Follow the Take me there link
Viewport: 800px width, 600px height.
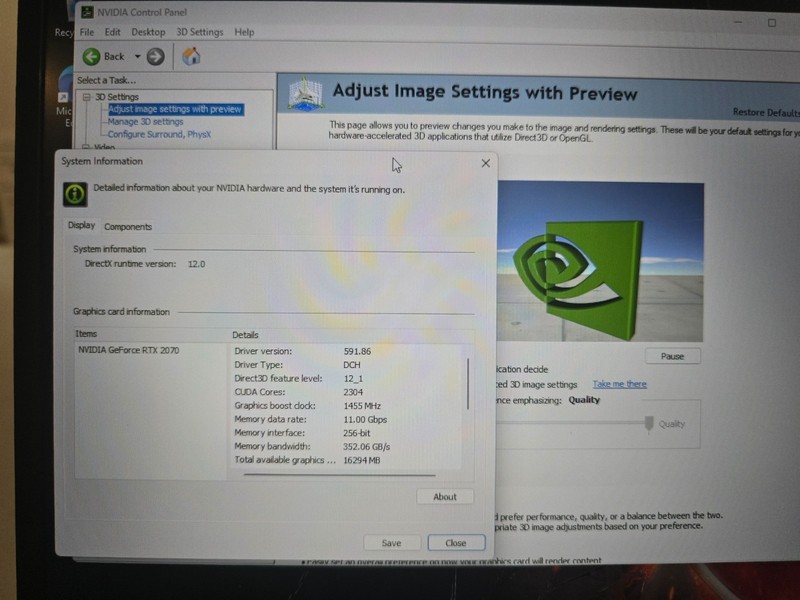click(x=619, y=384)
